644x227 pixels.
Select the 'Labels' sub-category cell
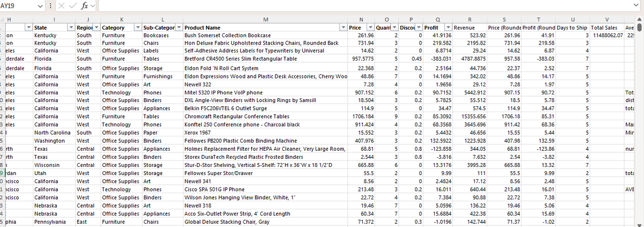point(162,50)
